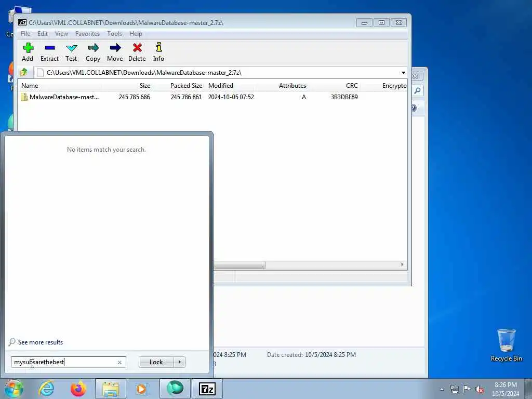The width and height of the screenshot is (532, 399).
Task: Click the packed size 245 786 861
Action: 186,97
